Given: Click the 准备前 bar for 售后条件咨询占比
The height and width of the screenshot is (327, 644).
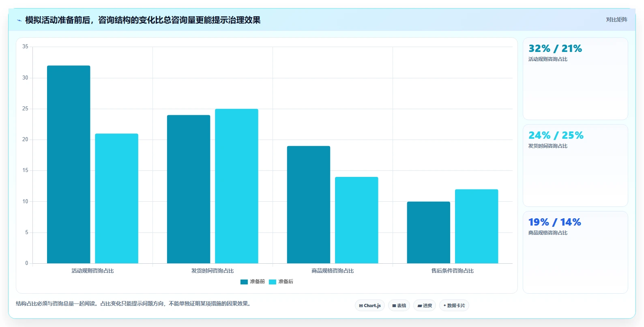Looking at the screenshot, I should tap(429, 232).
